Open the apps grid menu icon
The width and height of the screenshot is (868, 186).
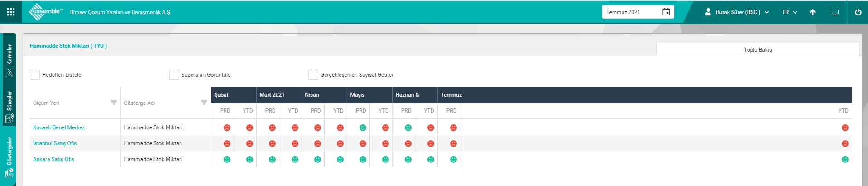pos(11,12)
